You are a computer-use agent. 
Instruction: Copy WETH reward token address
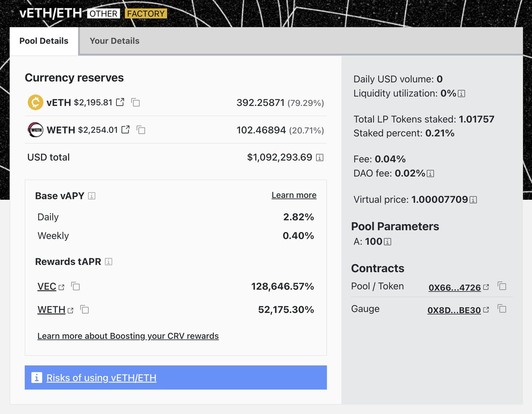(x=84, y=310)
